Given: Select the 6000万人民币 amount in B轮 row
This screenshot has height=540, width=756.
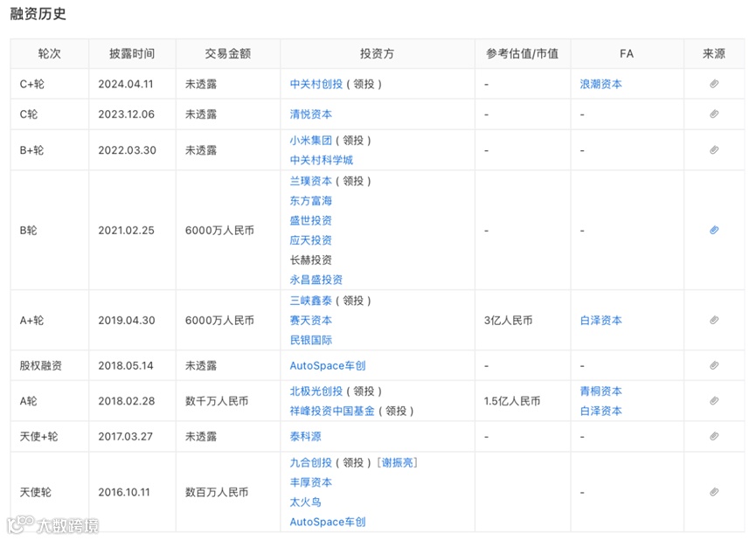Looking at the screenshot, I should pyautogui.click(x=219, y=231).
